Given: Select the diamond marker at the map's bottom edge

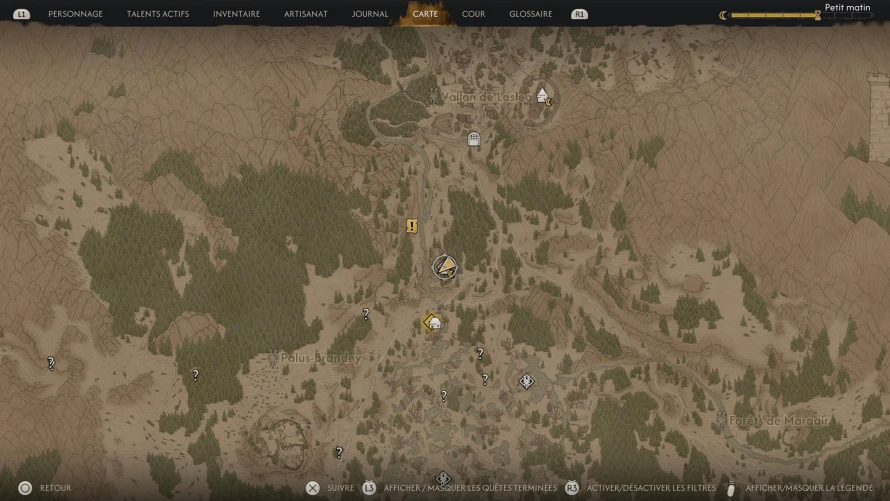Looking at the screenshot, I should pos(443,479).
